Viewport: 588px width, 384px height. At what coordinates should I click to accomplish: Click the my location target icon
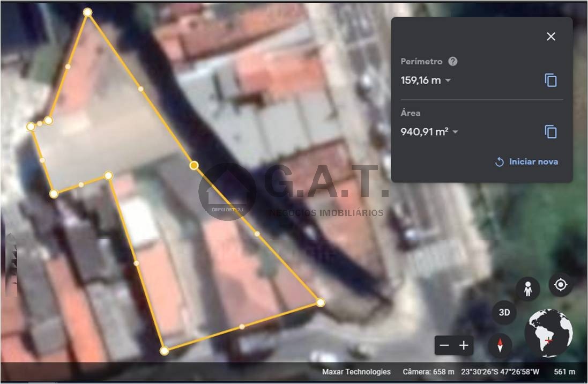561,285
